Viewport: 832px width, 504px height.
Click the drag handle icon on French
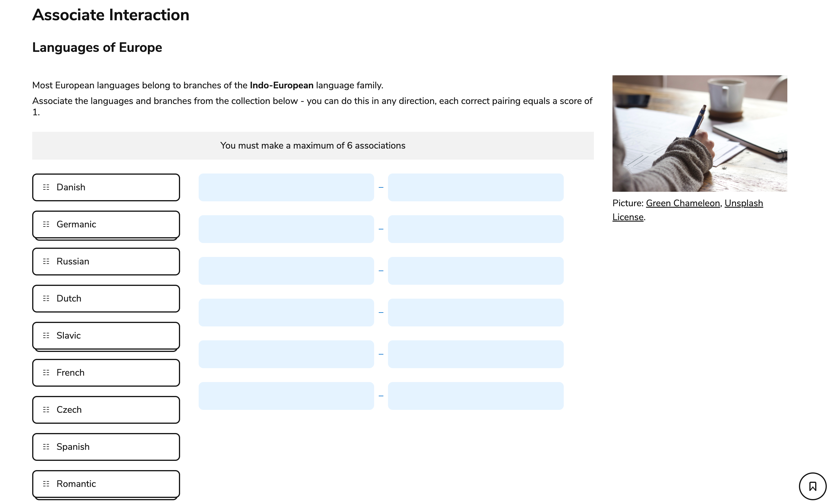tap(47, 373)
